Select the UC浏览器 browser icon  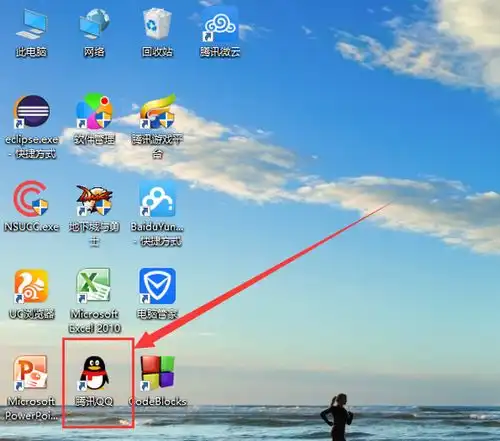tap(31, 286)
